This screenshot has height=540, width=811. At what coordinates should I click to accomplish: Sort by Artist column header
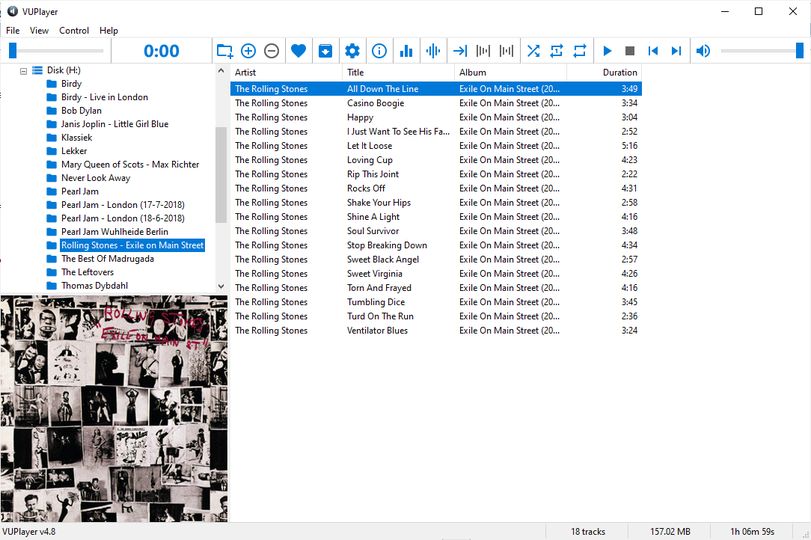286,72
